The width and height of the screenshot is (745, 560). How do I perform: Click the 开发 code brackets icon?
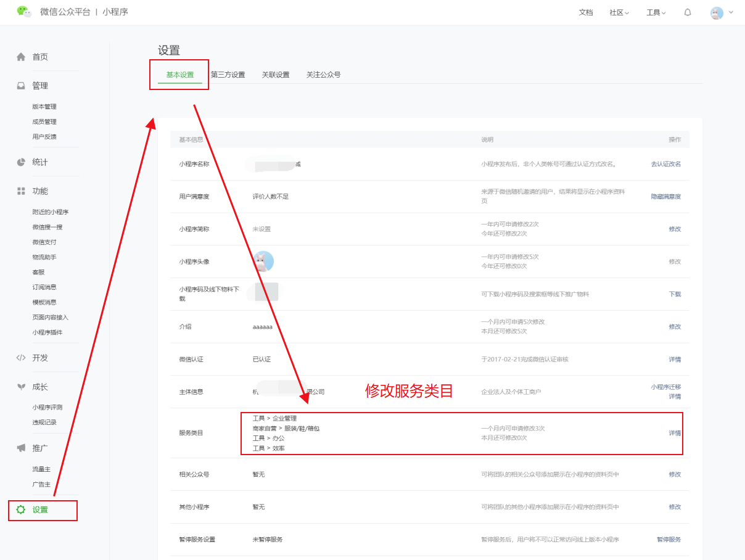(x=21, y=358)
